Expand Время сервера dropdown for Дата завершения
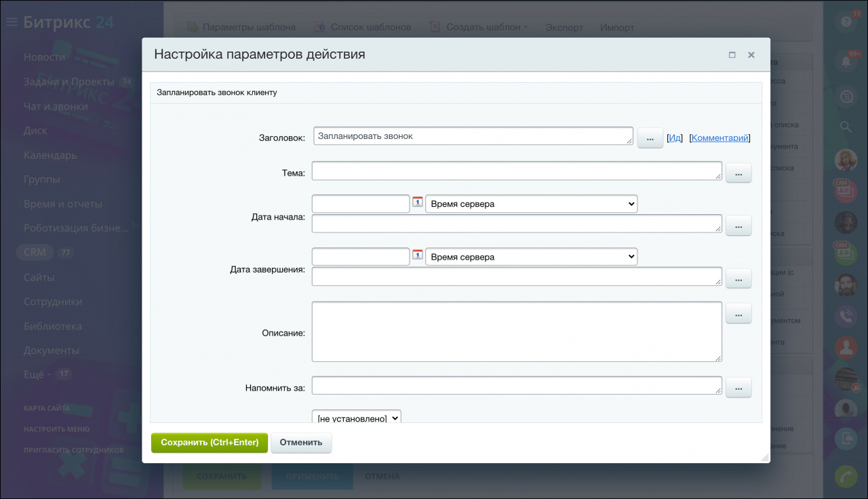 (531, 257)
